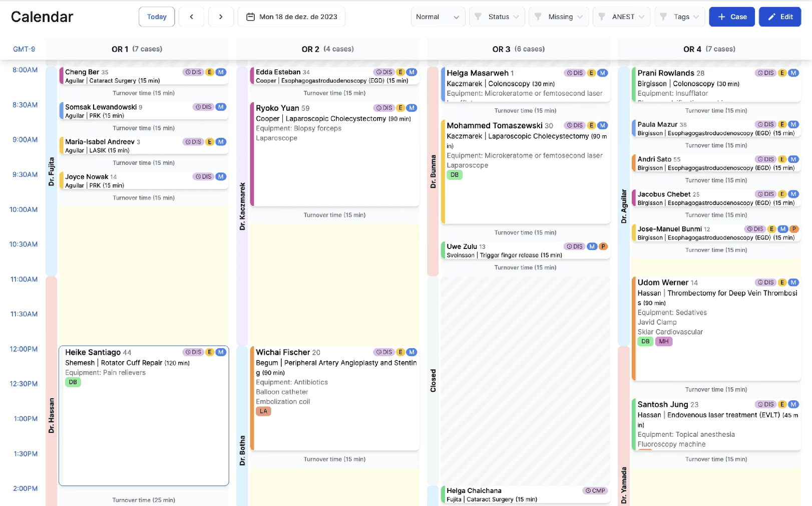Click the P badge on Jose-Manuel Bunmi case
This screenshot has height=506, width=812.
pyautogui.click(x=794, y=229)
